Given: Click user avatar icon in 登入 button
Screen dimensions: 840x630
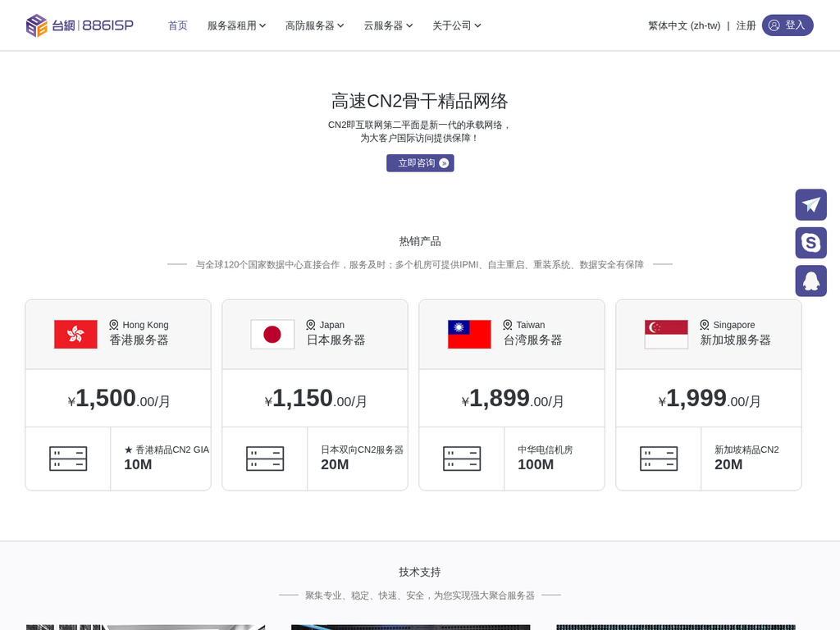Looking at the screenshot, I should (x=774, y=25).
